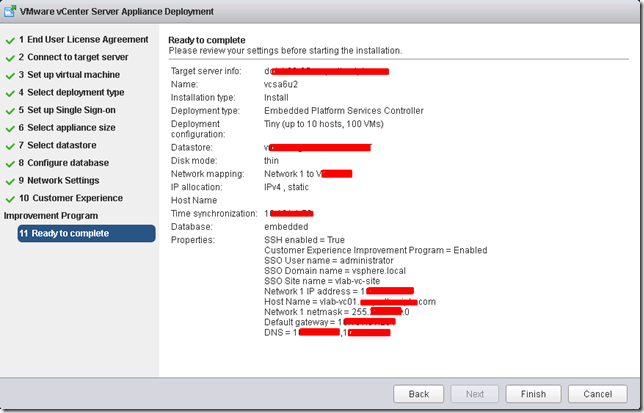Viewport: 644px width, 413px height.
Task: Open step 9 Network Settings
Action: pos(59,181)
